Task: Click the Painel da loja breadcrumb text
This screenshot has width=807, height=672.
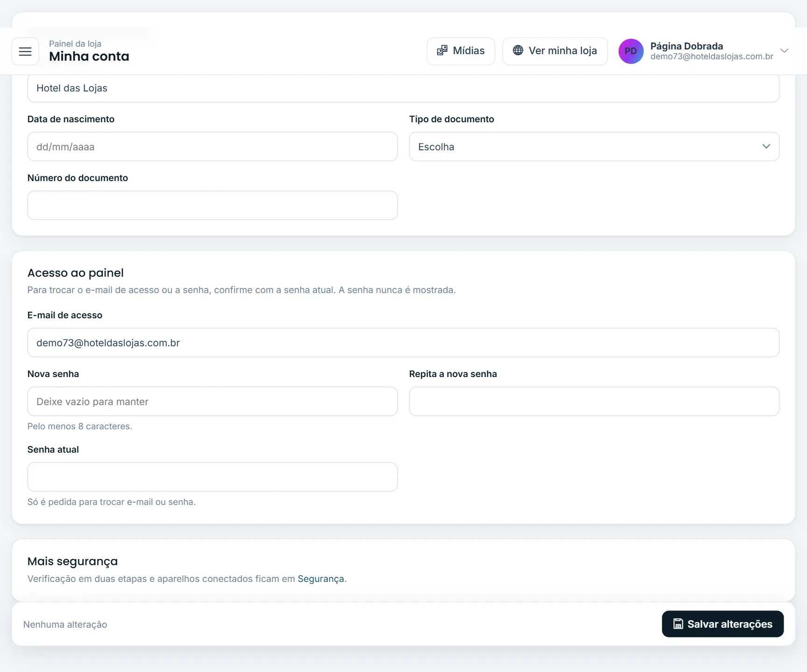Action: pyautogui.click(x=75, y=44)
